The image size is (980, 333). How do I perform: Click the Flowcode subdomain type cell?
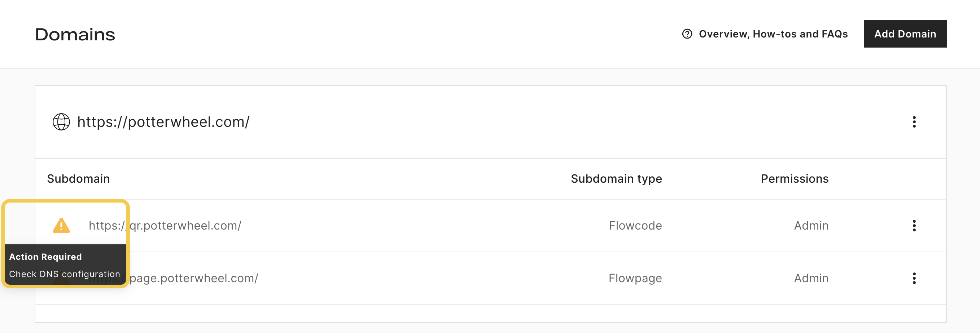pos(635,226)
